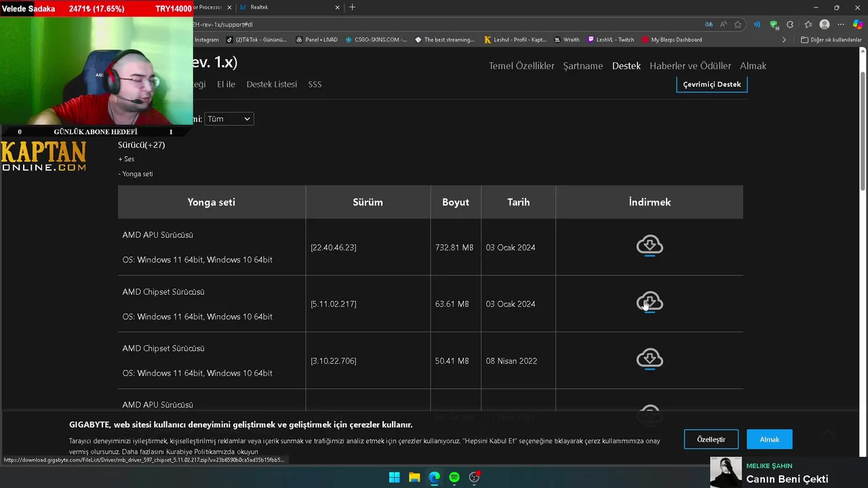This screenshot has width=868, height=488.
Task: Add page to favorites with star icon
Action: pos(738,24)
